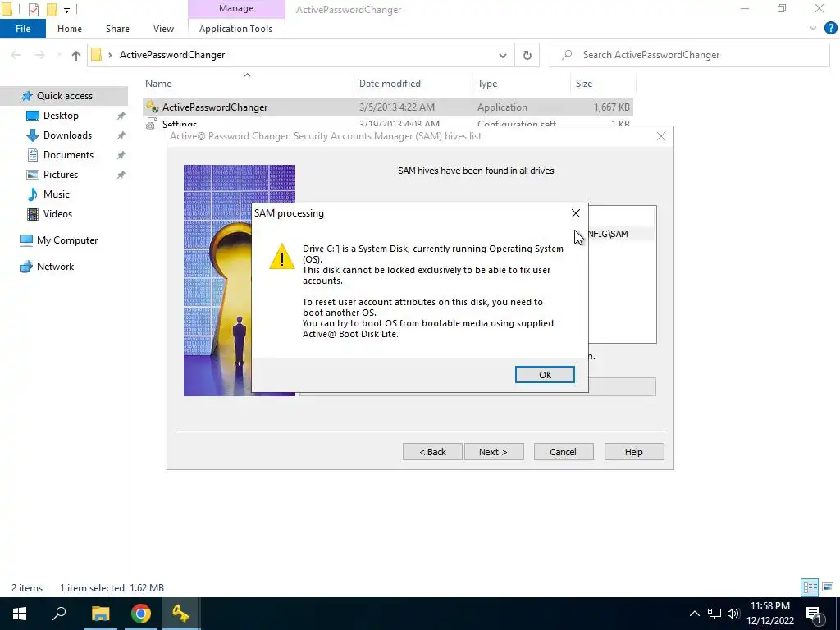Navigate forward in File Explorer
The height and width of the screenshot is (630, 840).
click(39, 55)
